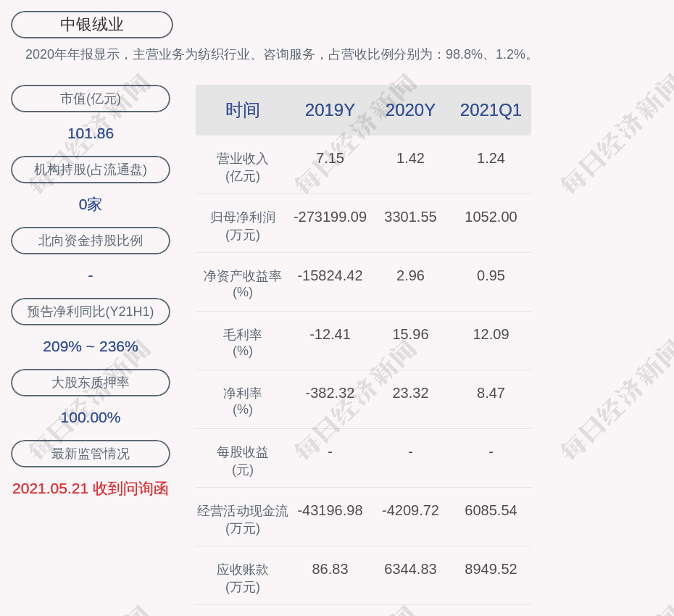Select the 100.00% pledge ratio value
The image size is (674, 616).
(91, 417)
